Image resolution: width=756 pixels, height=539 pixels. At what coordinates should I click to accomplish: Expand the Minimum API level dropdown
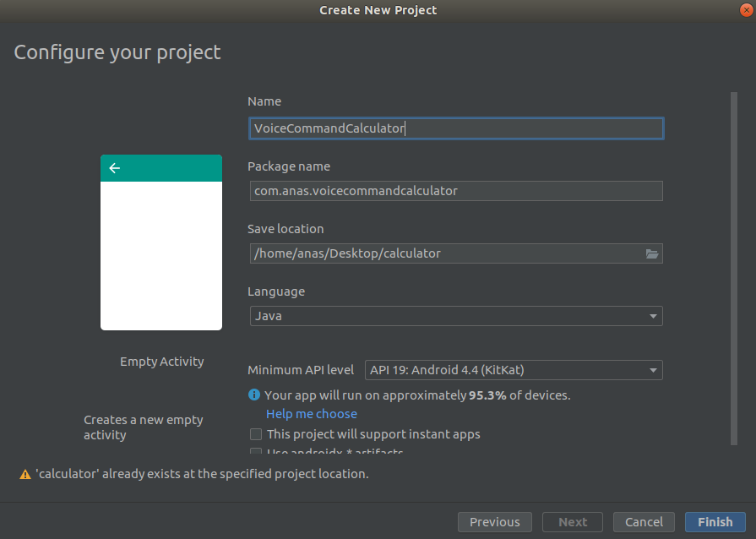pos(514,370)
